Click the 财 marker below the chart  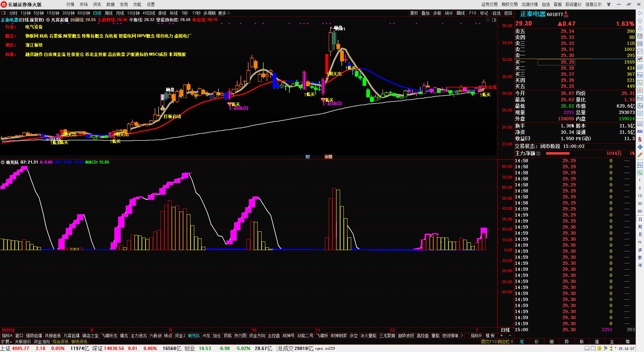coord(308,157)
